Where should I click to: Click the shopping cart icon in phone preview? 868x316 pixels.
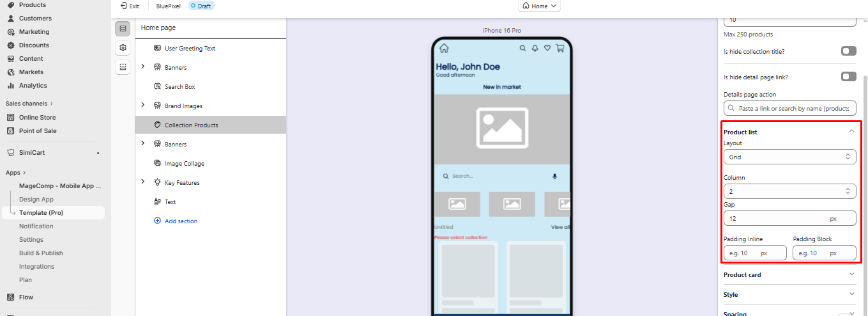560,48
